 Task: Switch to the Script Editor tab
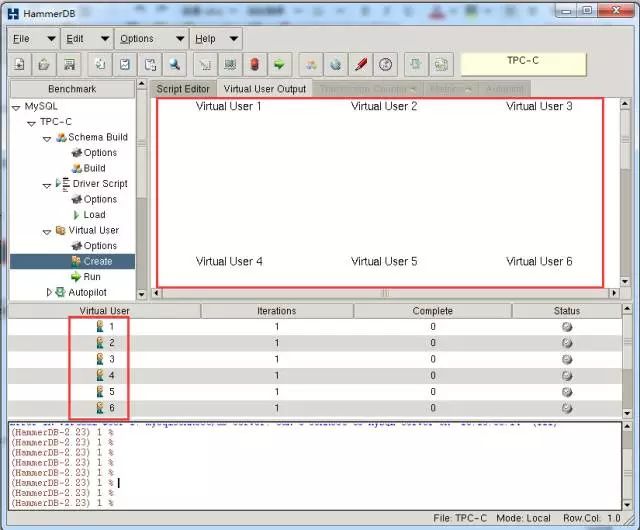coord(183,89)
